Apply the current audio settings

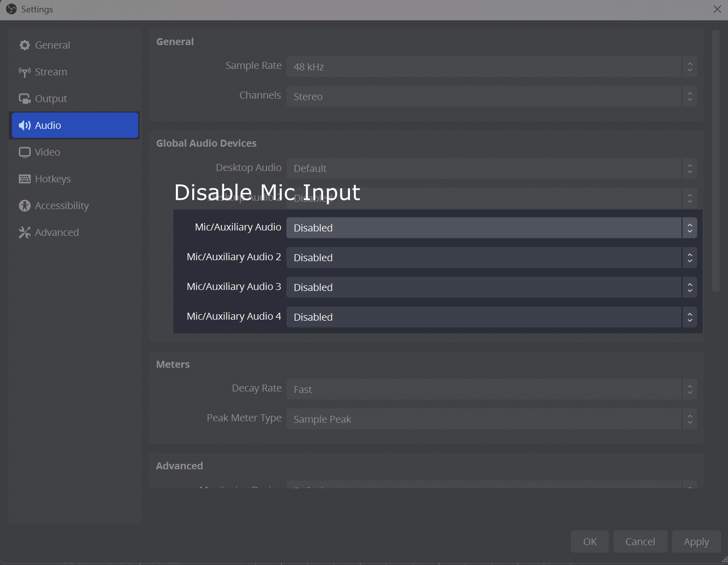tap(696, 541)
